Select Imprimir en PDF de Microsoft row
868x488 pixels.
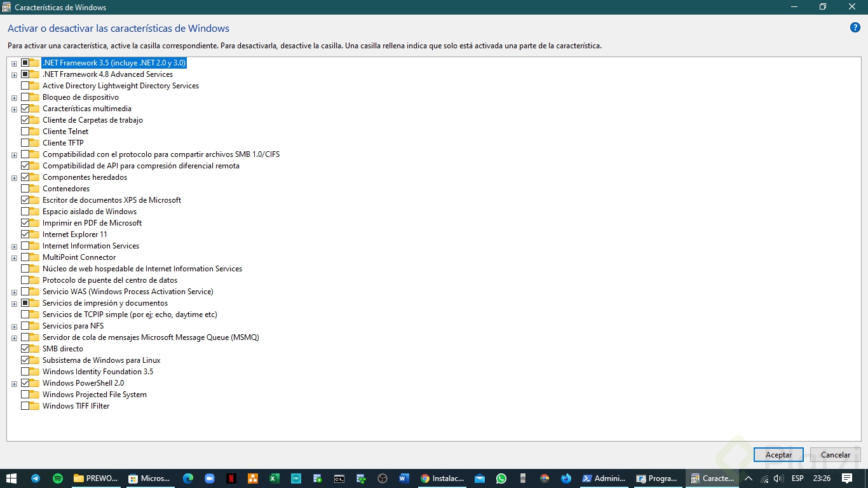pos(92,223)
